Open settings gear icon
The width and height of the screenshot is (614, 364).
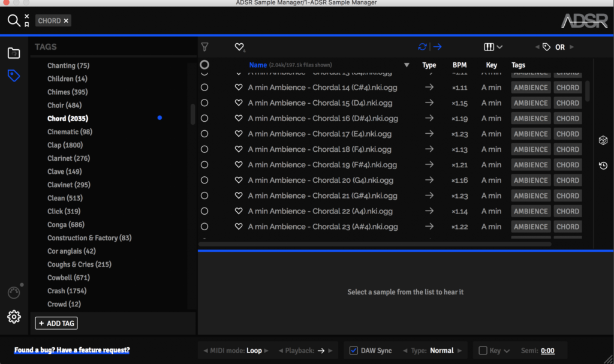pyautogui.click(x=14, y=317)
